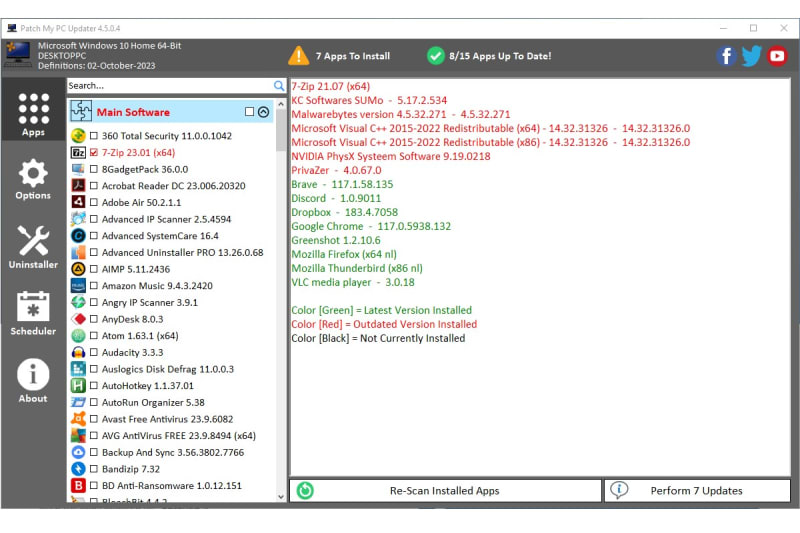Click the BD Anti-Ransomware icon
This screenshot has width=800, height=533.
[x=78, y=486]
